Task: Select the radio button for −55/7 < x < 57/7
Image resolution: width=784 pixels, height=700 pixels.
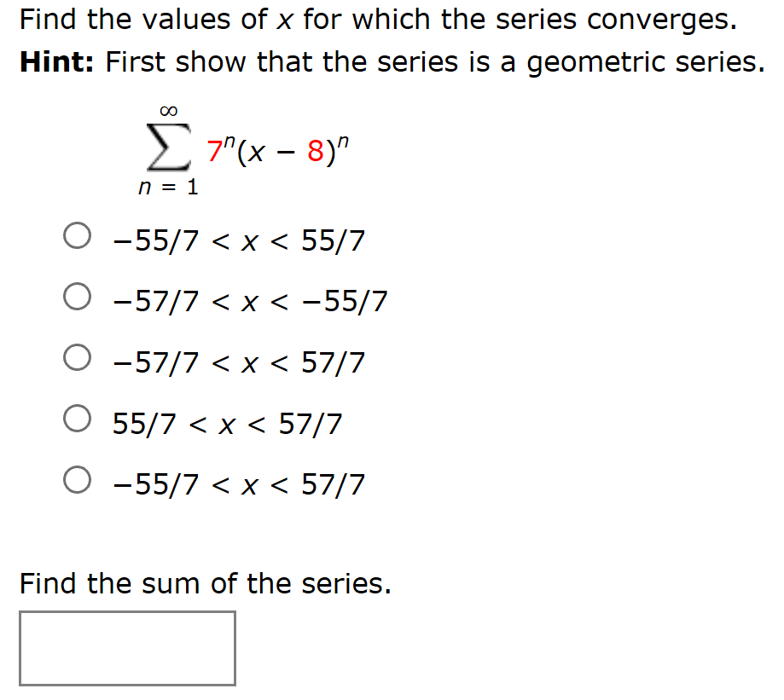Action: tap(77, 480)
